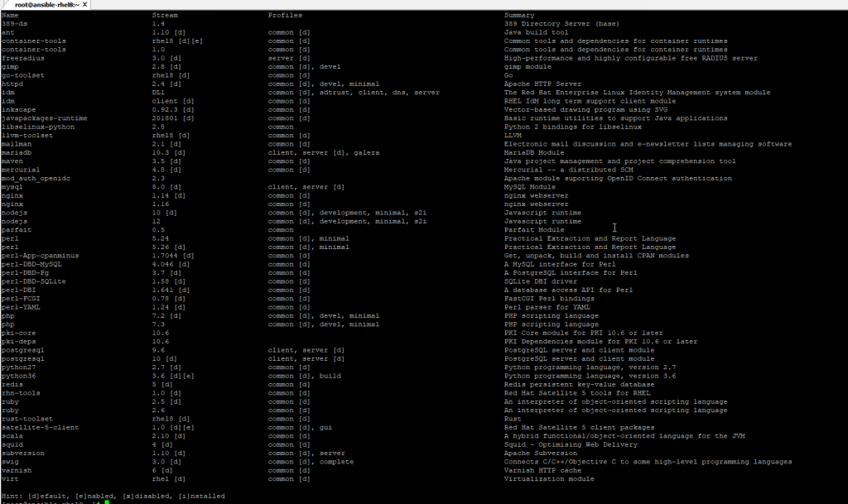Click the 'virt' module name
Image resolution: width=848 pixels, height=504 pixels.
[x=10, y=479]
